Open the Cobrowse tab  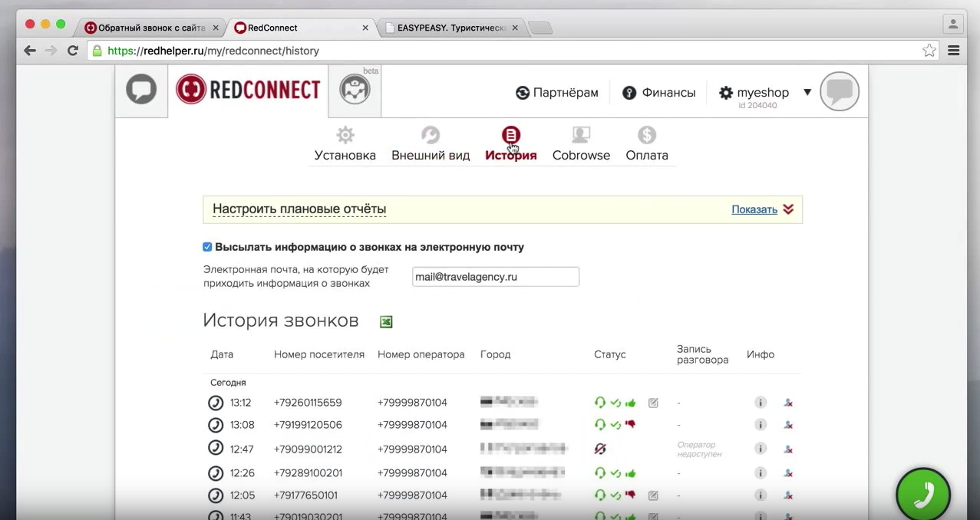(x=581, y=144)
